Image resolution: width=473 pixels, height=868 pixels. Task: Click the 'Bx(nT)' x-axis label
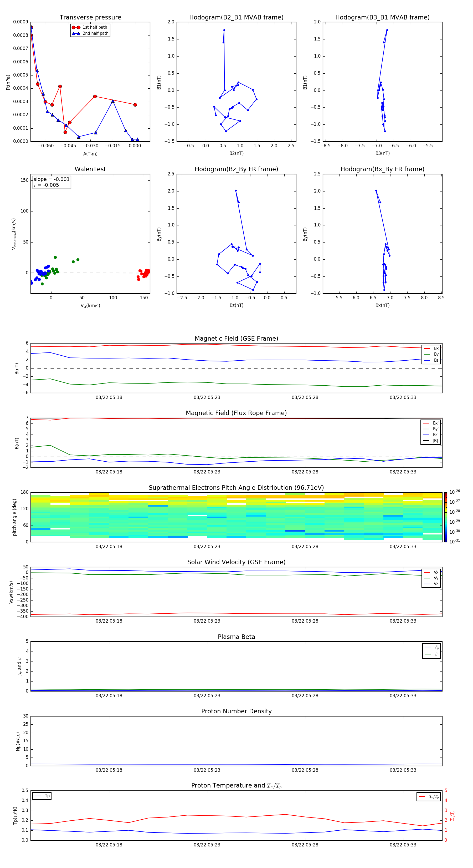pos(382,305)
